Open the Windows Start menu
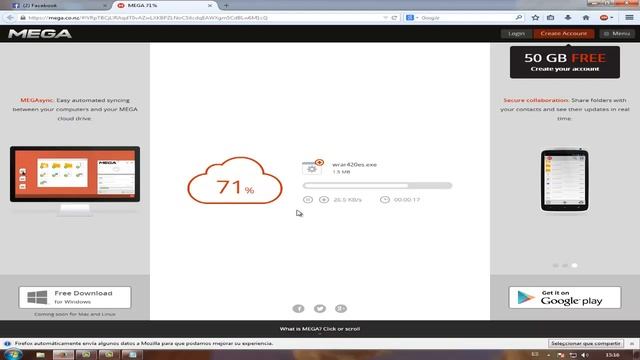640x360 pixels. coord(13,355)
